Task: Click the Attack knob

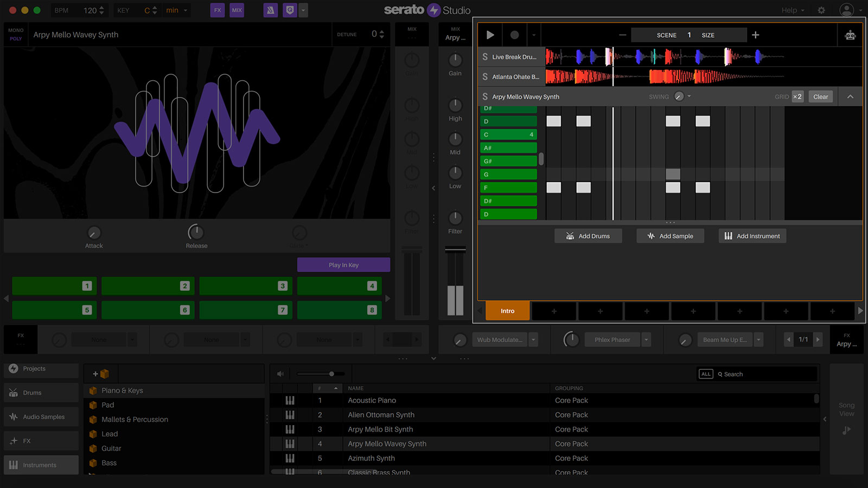Action: [94, 233]
